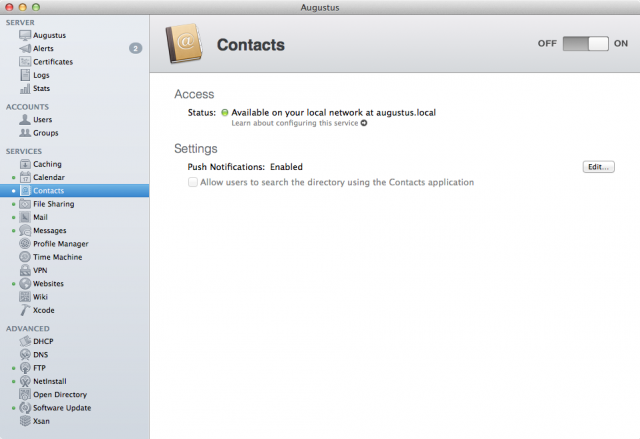Click the 'Caching' sidebar label
This screenshot has width=640, height=439.
tap(47, 164)
